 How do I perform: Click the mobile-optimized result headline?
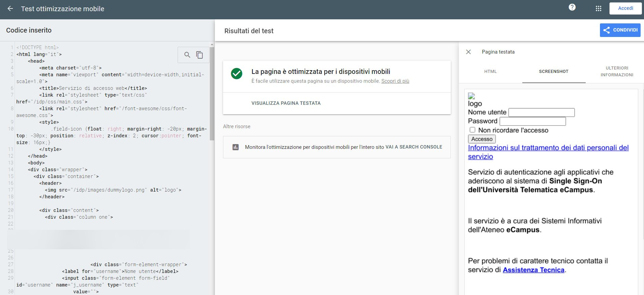tap(321, 72)
